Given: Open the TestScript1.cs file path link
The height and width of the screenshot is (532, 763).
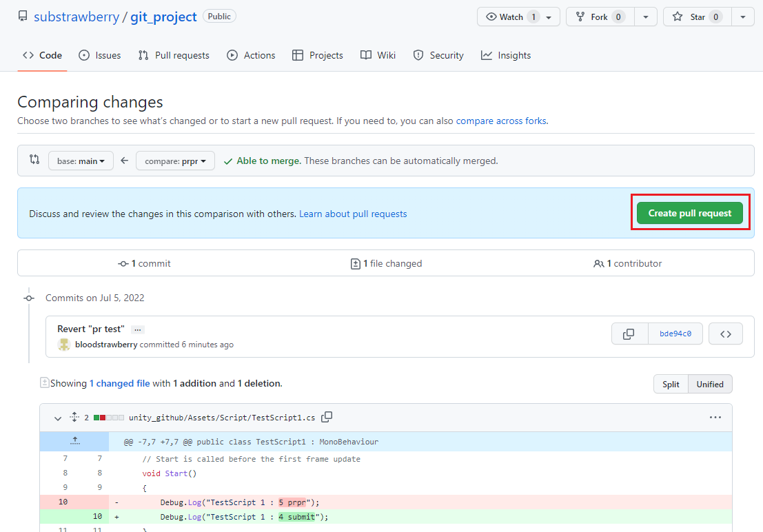Looking at the screenshot, I should (222, 418).
